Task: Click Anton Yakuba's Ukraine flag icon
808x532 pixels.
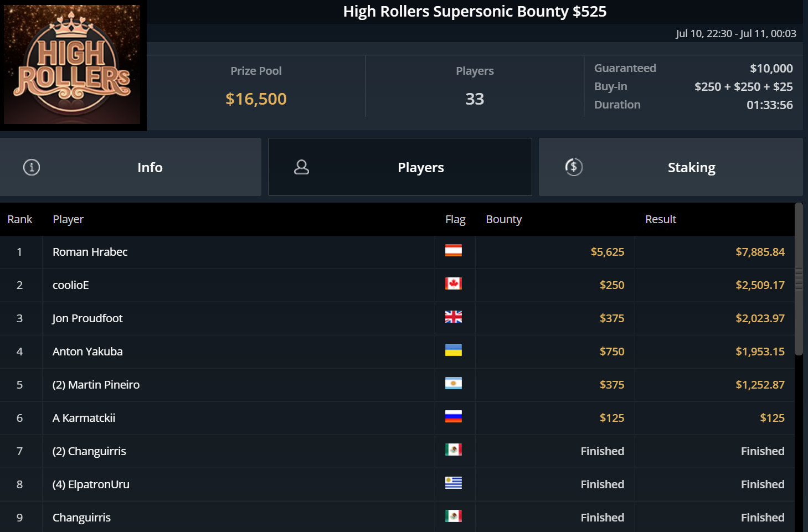Action: point(453,350)
